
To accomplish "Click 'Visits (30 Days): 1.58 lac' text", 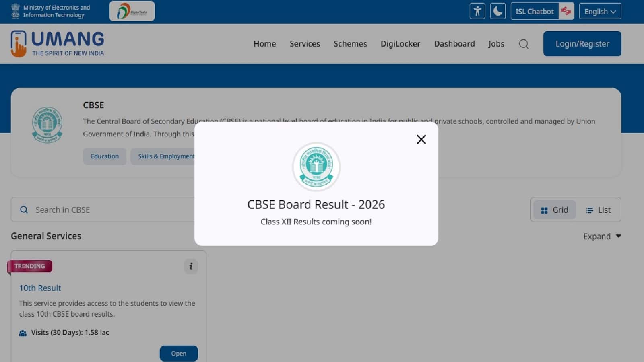I will [70, 333].
